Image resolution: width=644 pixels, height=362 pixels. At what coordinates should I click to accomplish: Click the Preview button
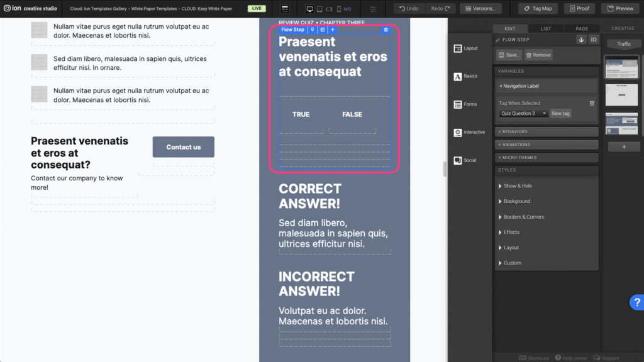[x=620, y=9]
